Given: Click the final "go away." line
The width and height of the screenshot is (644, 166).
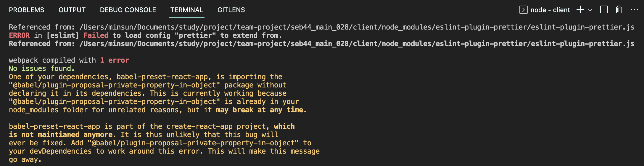Looking at the screenshot, I should (x=25, y=160).
